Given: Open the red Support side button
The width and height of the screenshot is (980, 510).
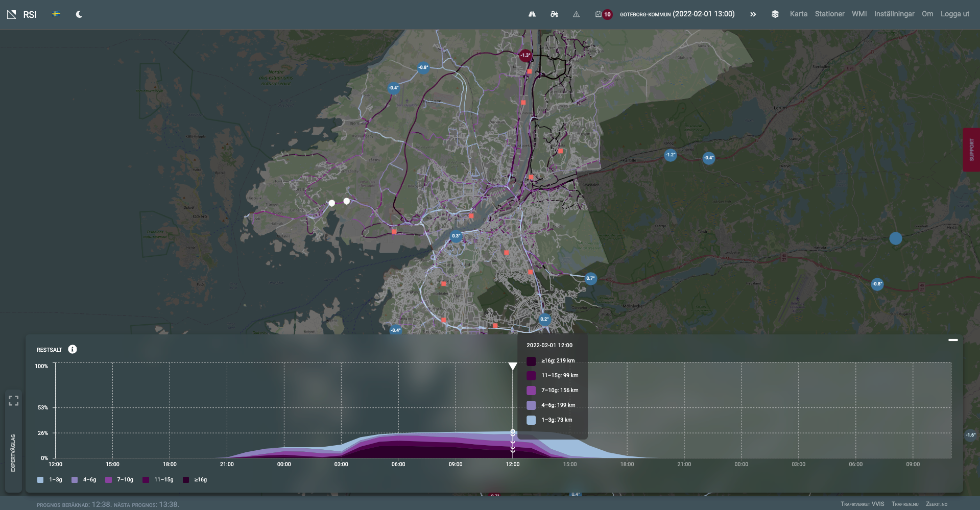Looking at the screenshot, I should coord(971,150).
